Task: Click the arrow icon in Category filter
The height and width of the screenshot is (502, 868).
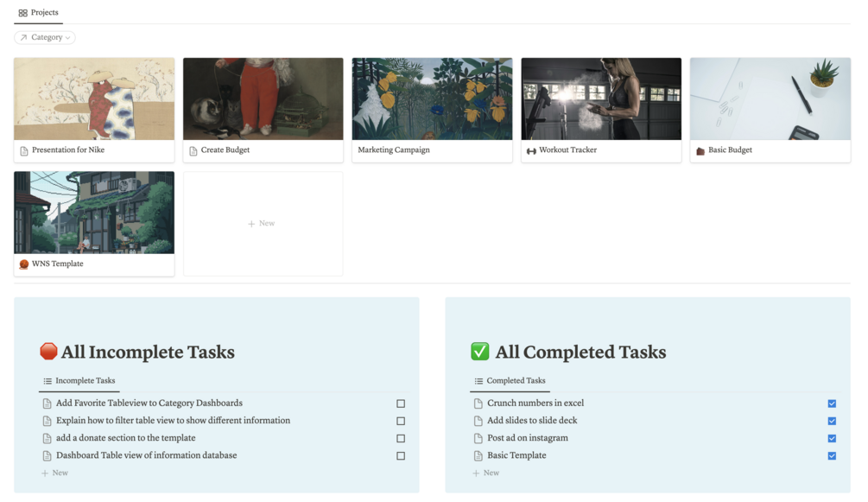Action: tap(23, 38)
